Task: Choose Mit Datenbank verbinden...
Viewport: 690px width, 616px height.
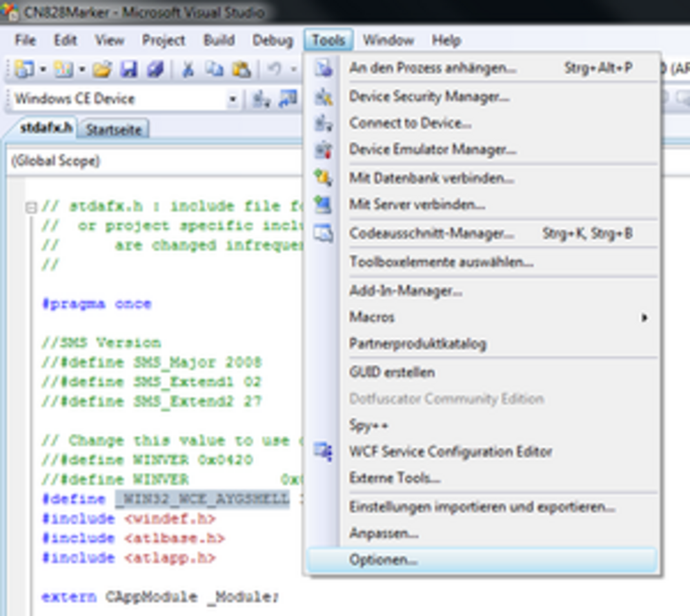Action: [483, 178]
